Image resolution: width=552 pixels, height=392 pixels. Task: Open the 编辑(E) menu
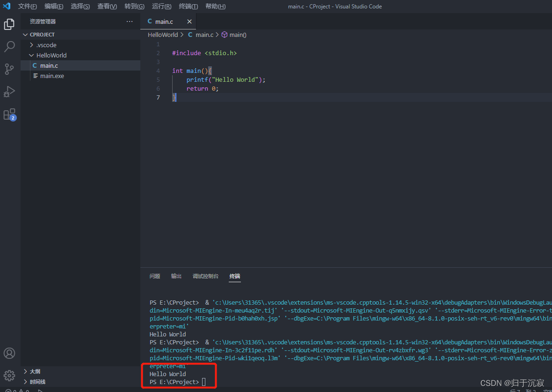(x=54, y=7)
